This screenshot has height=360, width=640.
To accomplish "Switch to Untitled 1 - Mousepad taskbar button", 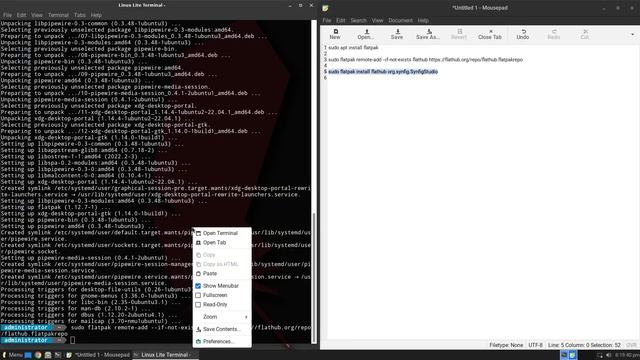I will pyautogui.click(x=98, y=355).
